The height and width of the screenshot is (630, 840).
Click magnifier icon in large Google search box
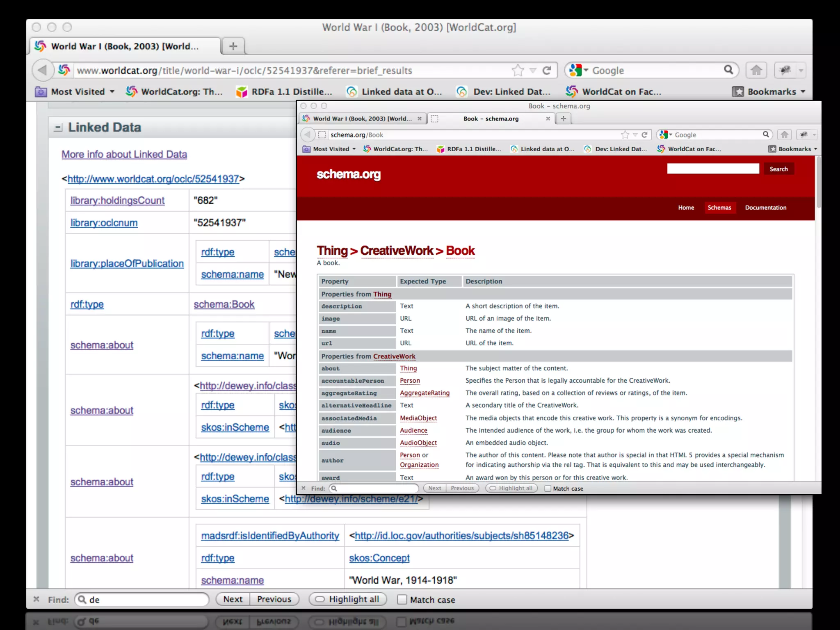tap(728, 70)
